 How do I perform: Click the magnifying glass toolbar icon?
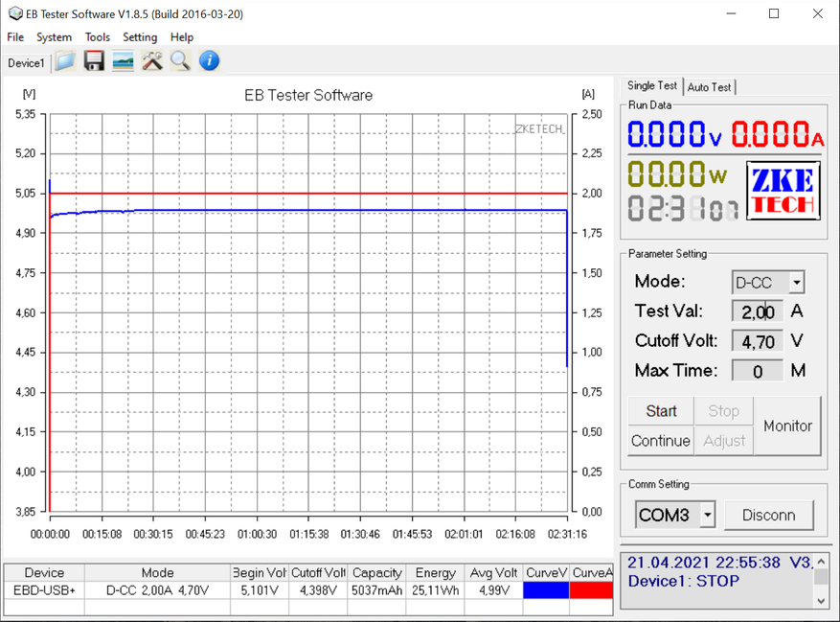pos(180,61)
